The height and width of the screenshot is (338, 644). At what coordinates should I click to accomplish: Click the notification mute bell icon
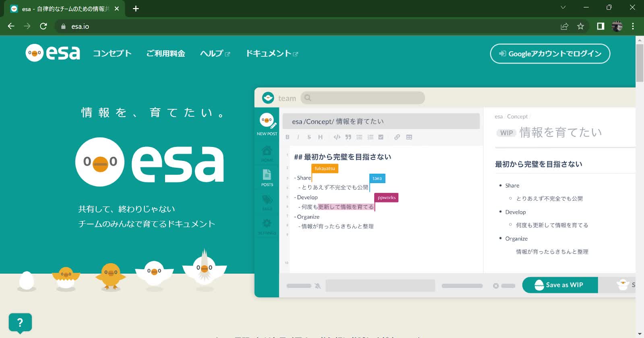(x=318, y=286)
